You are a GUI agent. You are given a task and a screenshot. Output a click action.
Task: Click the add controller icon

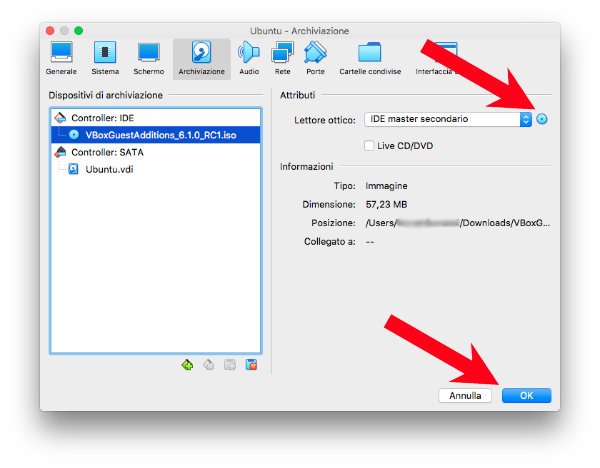click(187, 365)
